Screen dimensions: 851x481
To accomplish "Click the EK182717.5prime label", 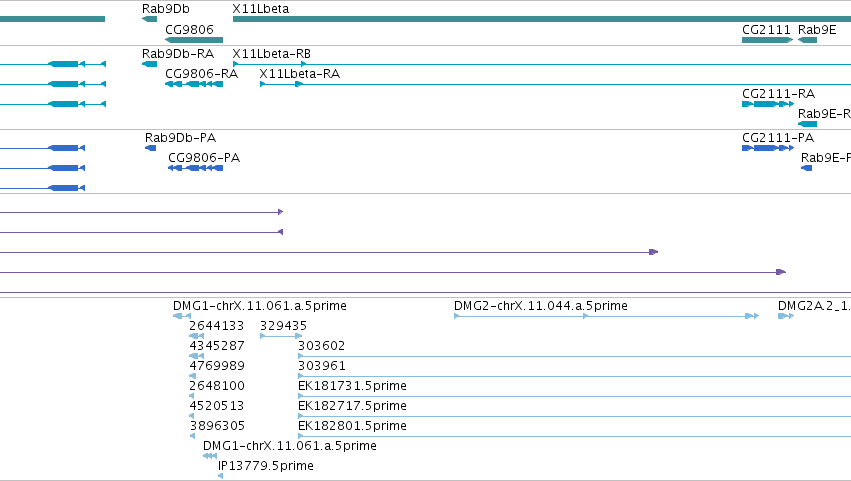I will coord(352,406).
